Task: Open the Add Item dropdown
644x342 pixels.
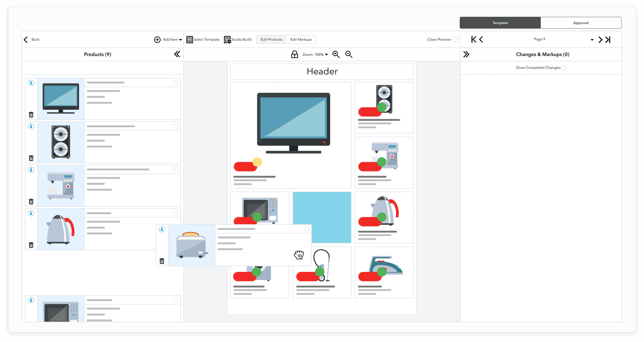Action: 181,39
